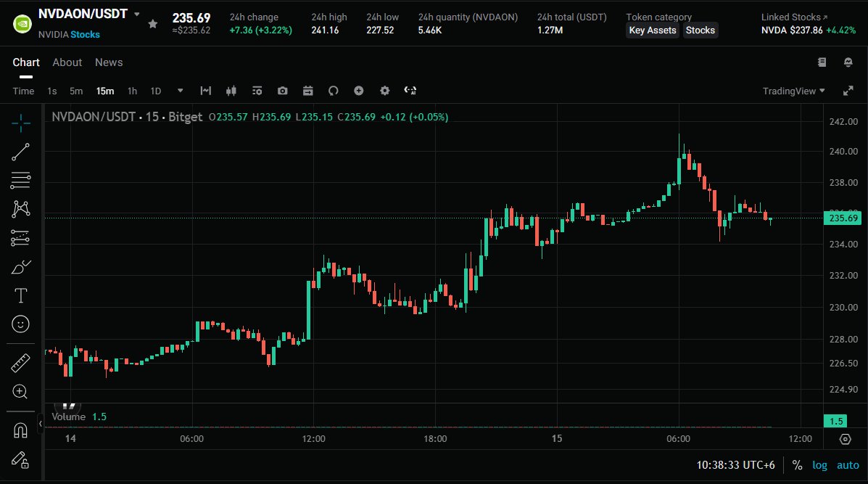This screenshot has height=484, width=868.
Task: Click linked stock NVDA $237.86
Action: (x=792, y=30)
